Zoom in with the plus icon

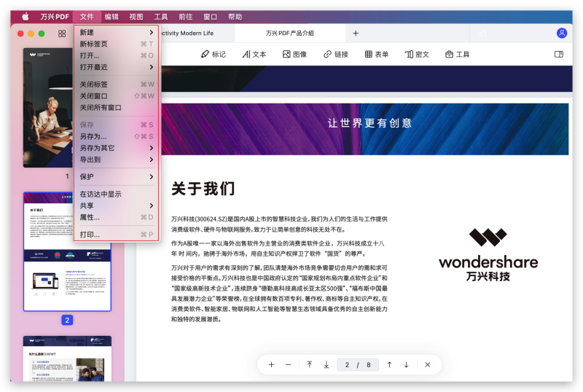(x=271, y=365)
